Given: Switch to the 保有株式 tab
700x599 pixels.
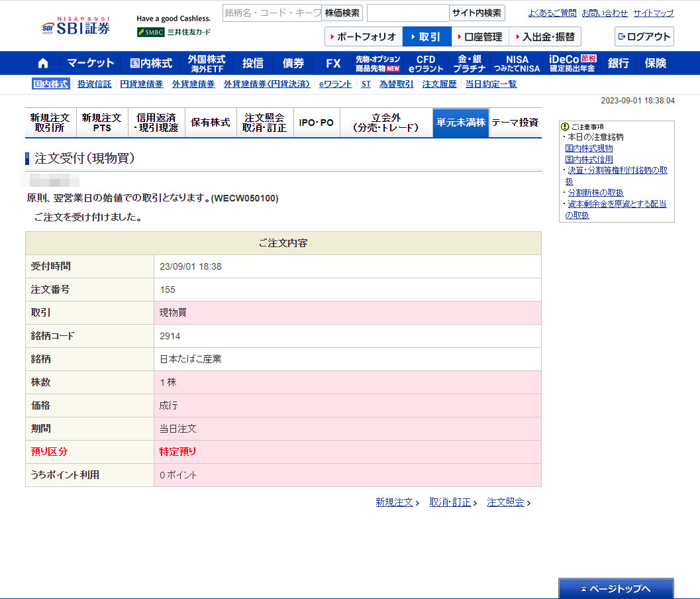Looking at the screenshot, I should pyautogui.click(x=211, y=123).
